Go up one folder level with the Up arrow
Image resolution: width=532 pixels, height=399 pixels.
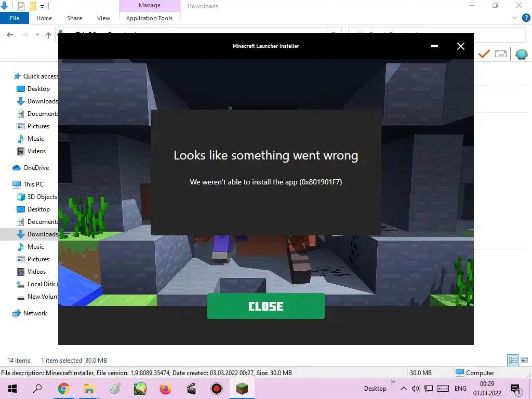(x=48, y=35)
